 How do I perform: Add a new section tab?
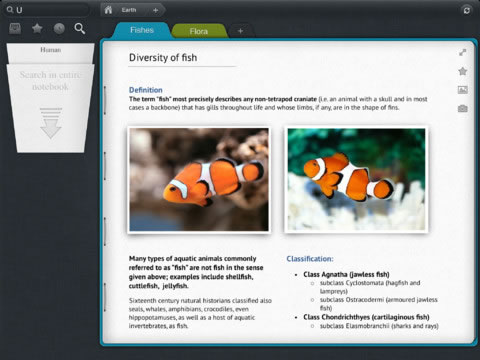[240, 31]
